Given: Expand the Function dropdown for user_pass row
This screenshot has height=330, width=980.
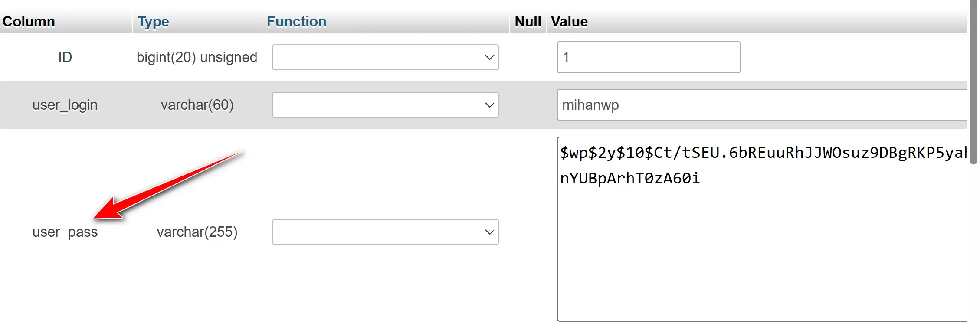Looking at the screenshot, I should (385, 232).
